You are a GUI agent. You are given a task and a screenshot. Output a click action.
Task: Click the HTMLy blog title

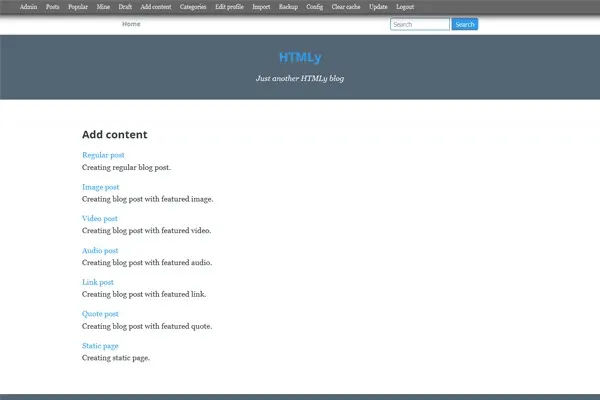[x=300, y=57]
